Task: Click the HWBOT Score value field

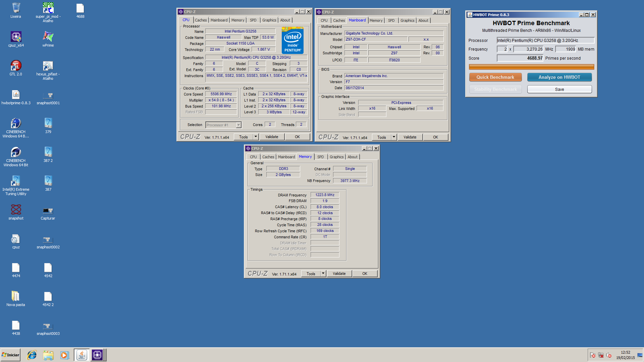Action: pos(520,58)
